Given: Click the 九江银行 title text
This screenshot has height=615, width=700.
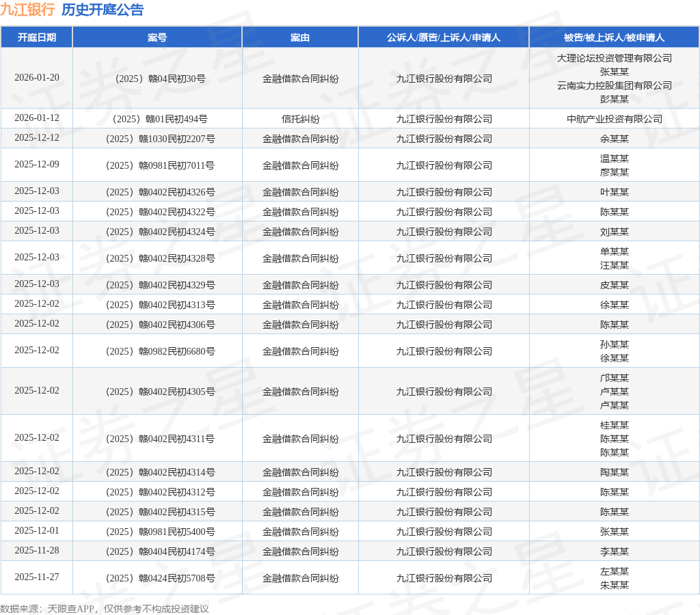Looking at the screenshot, I should [27, 10].
